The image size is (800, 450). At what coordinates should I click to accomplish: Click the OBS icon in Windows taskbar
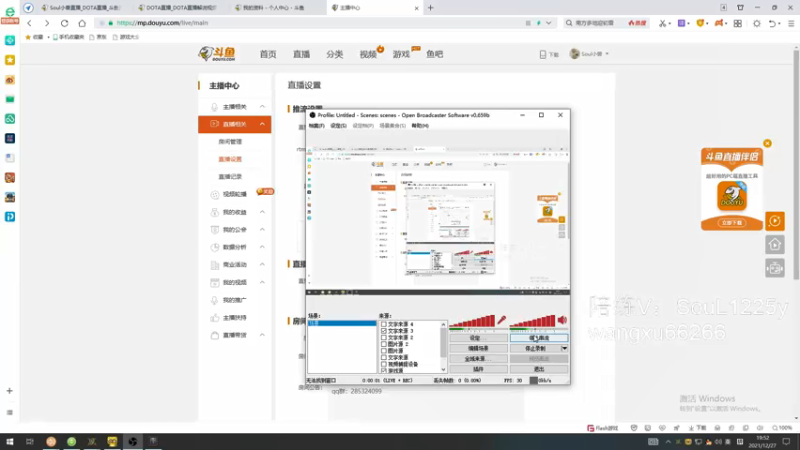(x=133, y=441)
